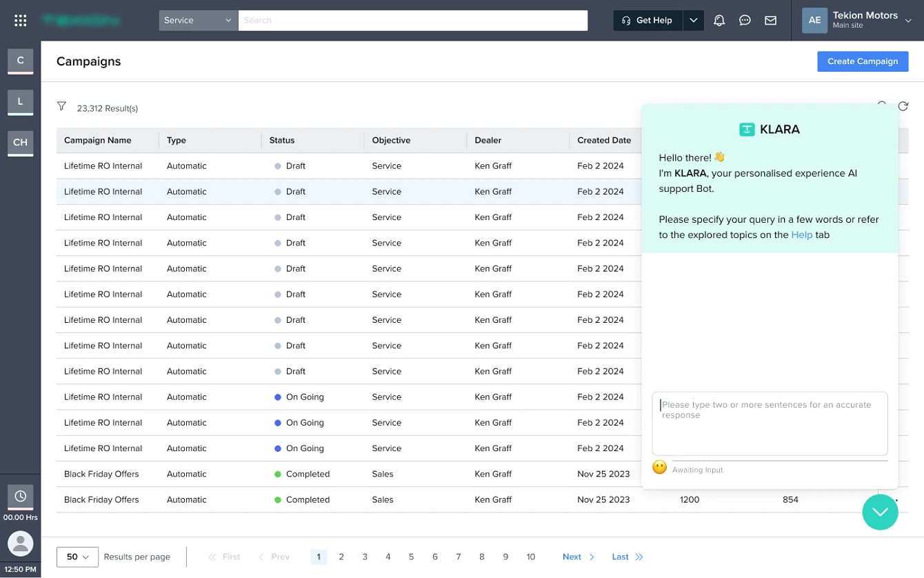Open the mail envelope icon
This screenshot has width=924, height=578.
coord(771,21)
